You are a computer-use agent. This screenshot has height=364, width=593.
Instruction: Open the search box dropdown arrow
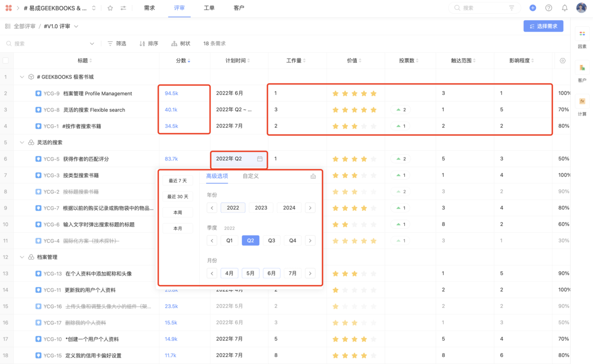coord(92,43)
